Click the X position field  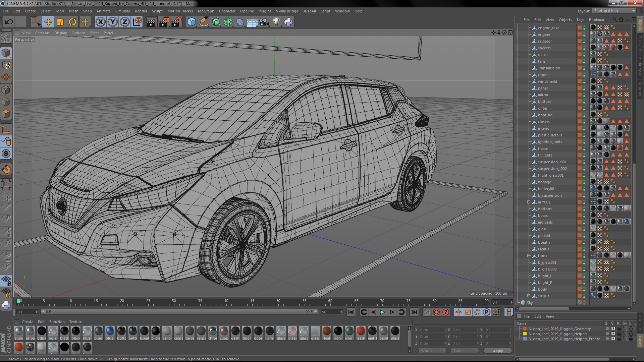[433, 330]
